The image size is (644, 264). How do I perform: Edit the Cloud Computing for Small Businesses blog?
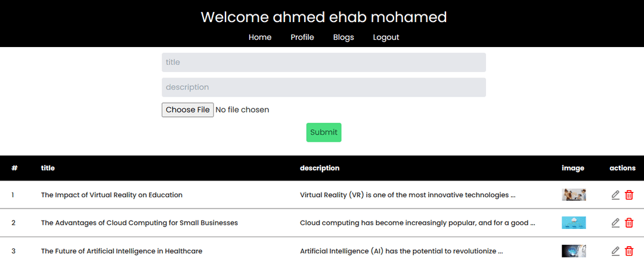[615, 223]
